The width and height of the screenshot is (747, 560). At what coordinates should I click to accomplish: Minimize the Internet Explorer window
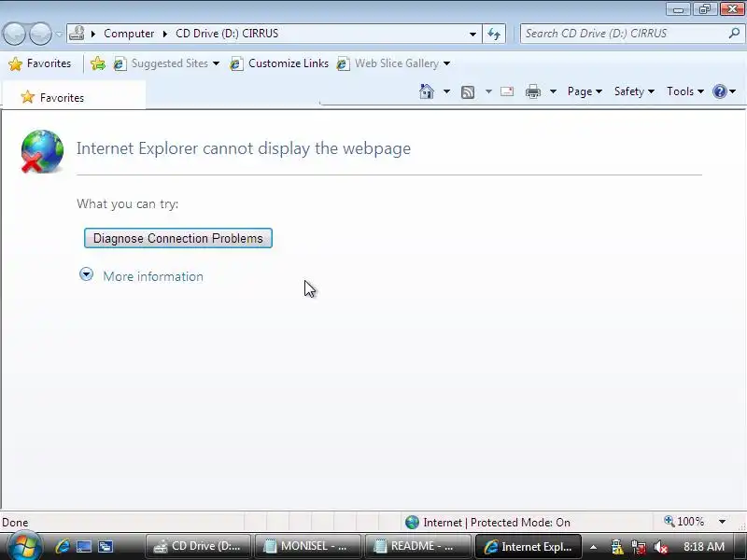point(678,9)
